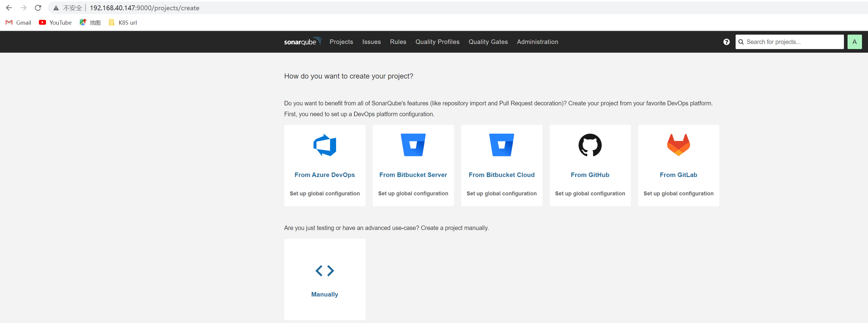Open Quality Profiles in the navbar
Screen dimensions: 868x323
click(x=437, y=42)
